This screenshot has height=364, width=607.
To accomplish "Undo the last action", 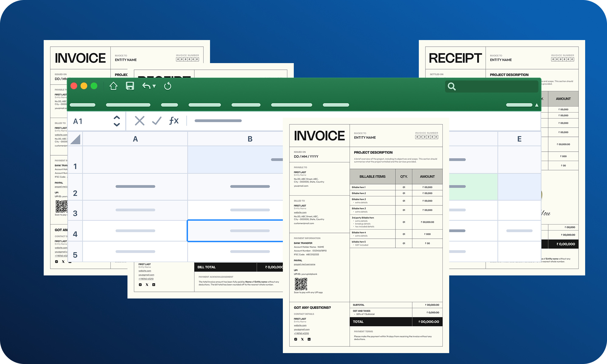I will click(147, 86).
